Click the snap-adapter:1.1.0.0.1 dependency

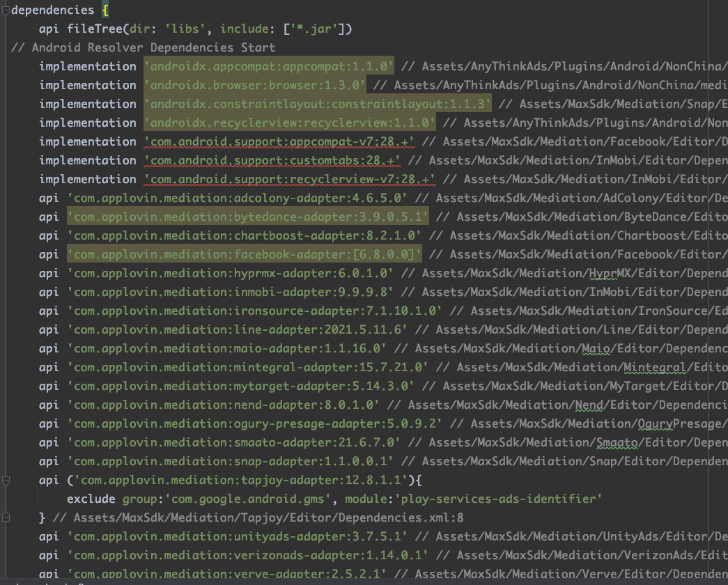pyautogui.click(x=231, y=462)
